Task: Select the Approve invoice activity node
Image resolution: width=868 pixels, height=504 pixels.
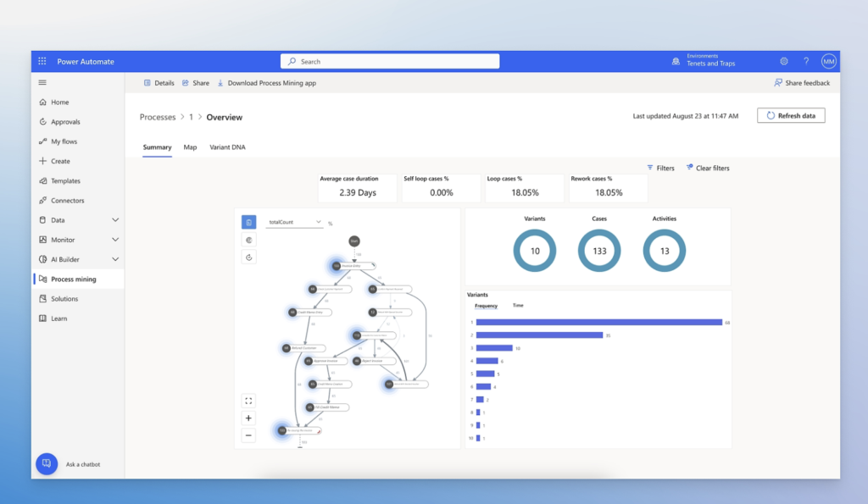Action: point(325,361)
